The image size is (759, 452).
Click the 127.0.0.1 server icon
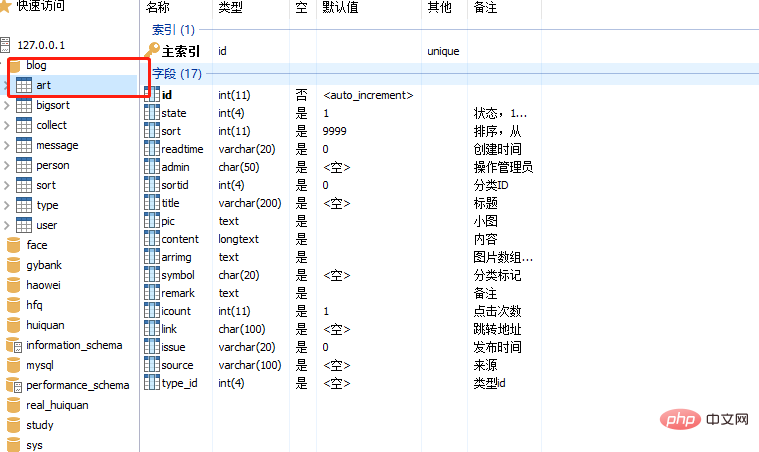pos(5,45)
